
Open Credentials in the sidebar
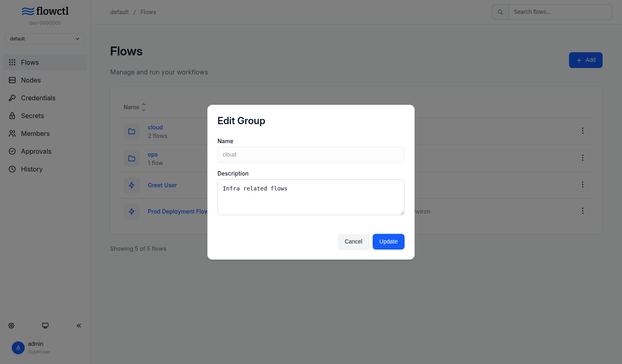pyautogui.click(x=45, y=98)
